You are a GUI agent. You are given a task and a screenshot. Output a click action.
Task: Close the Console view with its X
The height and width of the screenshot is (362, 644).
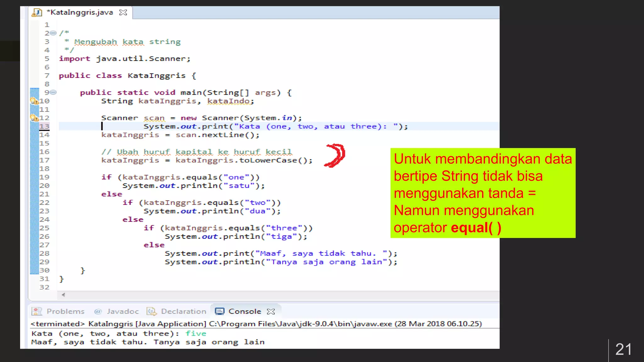(x=271, y=311)
